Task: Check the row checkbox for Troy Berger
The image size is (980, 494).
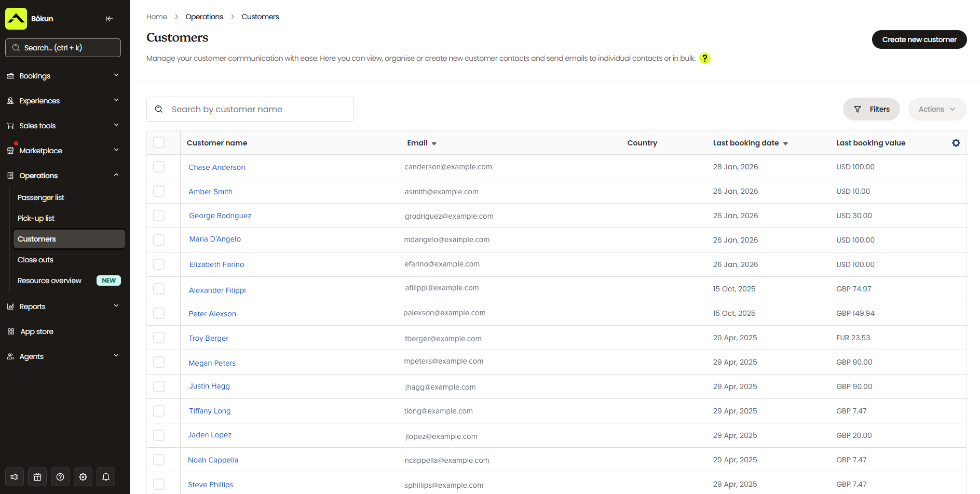Action: (159, 338)
